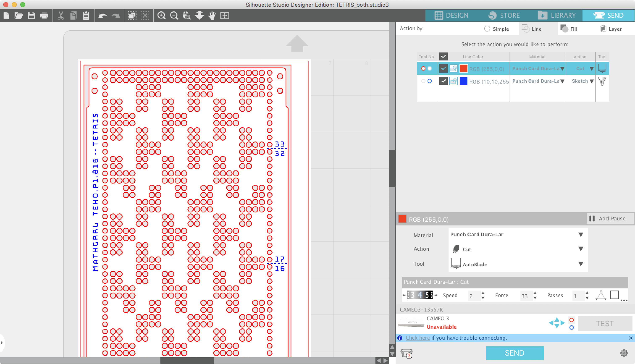The image size is (635, 364).
Task: Toggle the header checkbox for all line colors
Action: point(443,57)
